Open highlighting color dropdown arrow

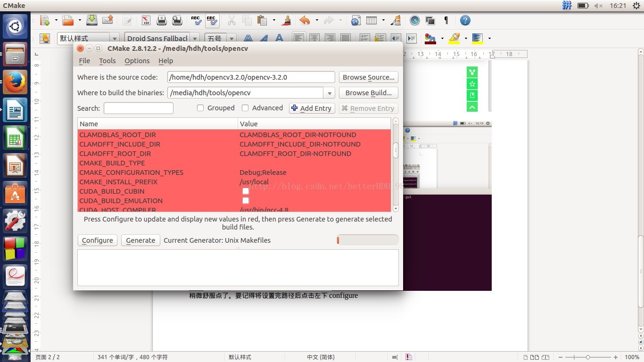466,38
